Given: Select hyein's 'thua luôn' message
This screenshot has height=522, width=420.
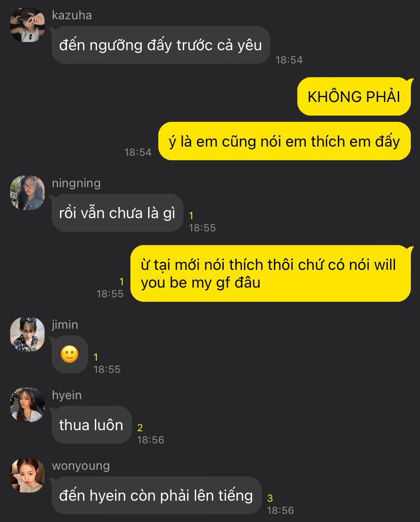Looking at the screenshot, I should (91, 425).
